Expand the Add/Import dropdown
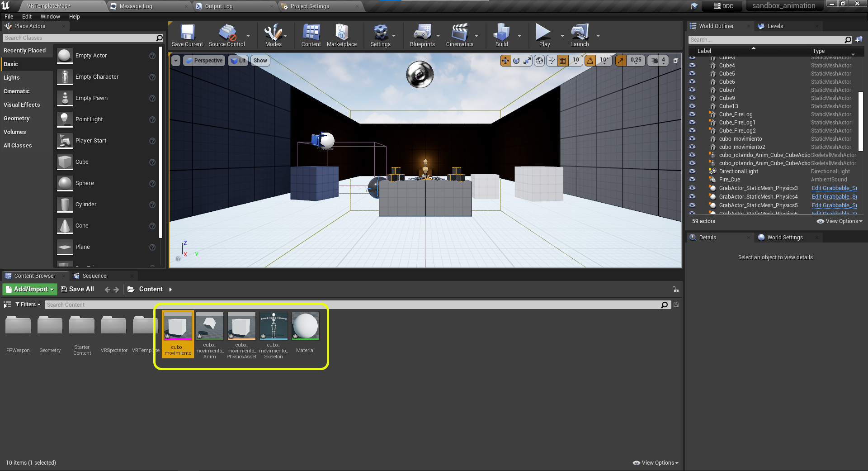The height and width of the screenshot is (471, 868). coord(30,289)
